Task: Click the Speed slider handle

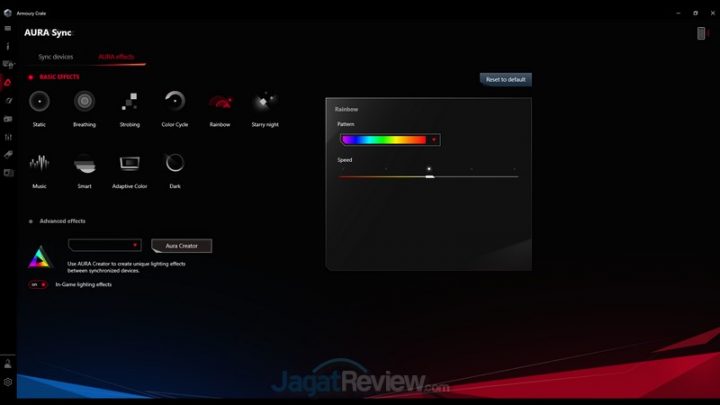Action: pos(429,176)
